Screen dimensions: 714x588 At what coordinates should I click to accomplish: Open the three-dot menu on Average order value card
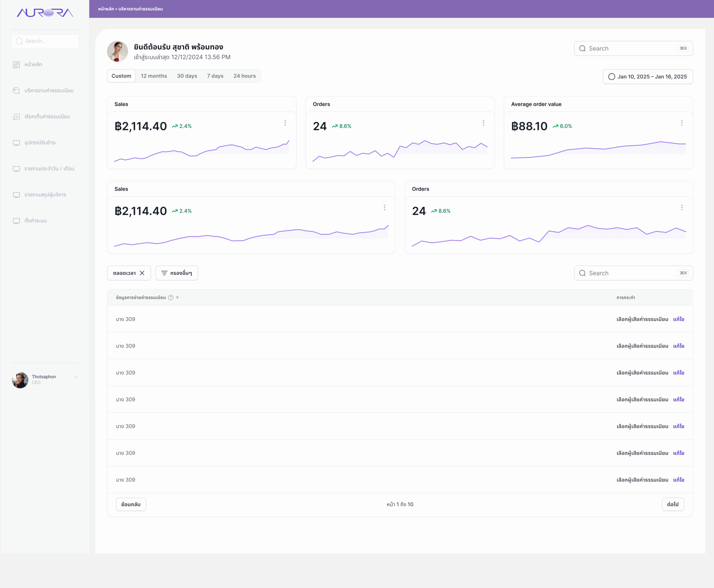(x=682, y=123)
